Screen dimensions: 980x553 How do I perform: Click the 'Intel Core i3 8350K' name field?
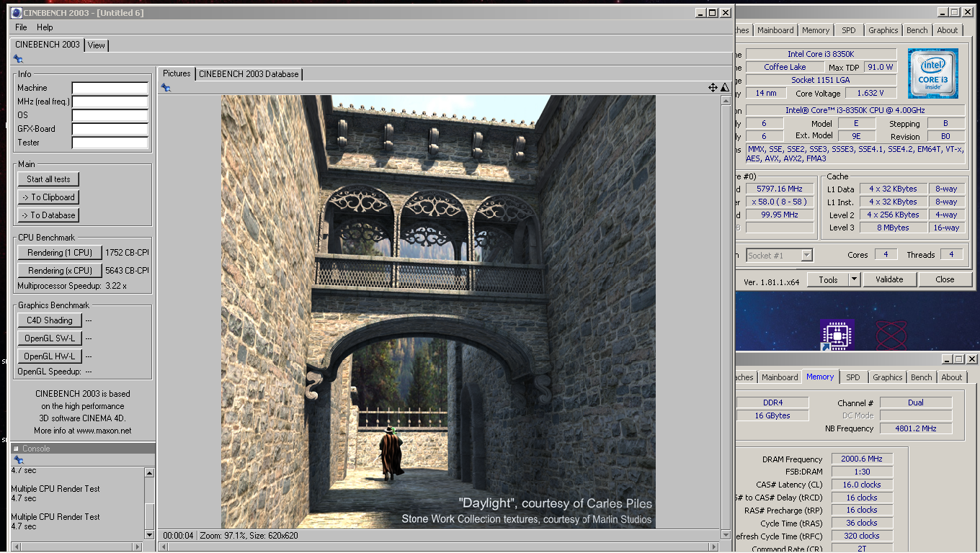pos(821,54)
